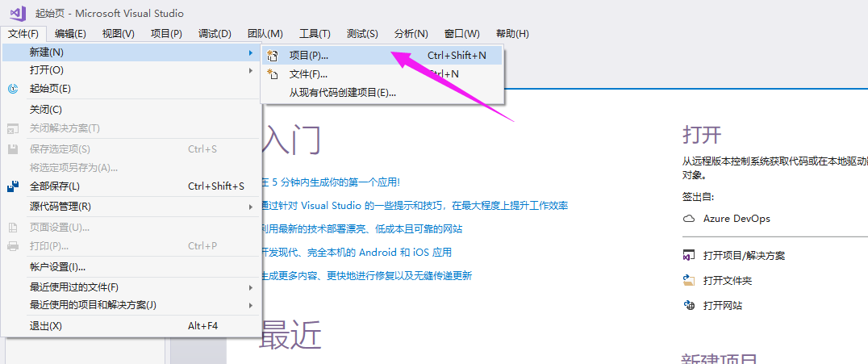Click the New File icon beside 文件(F)...
The height and width of the screenshot is (364, 868).
pyautogui.click(x=272, y=73)
